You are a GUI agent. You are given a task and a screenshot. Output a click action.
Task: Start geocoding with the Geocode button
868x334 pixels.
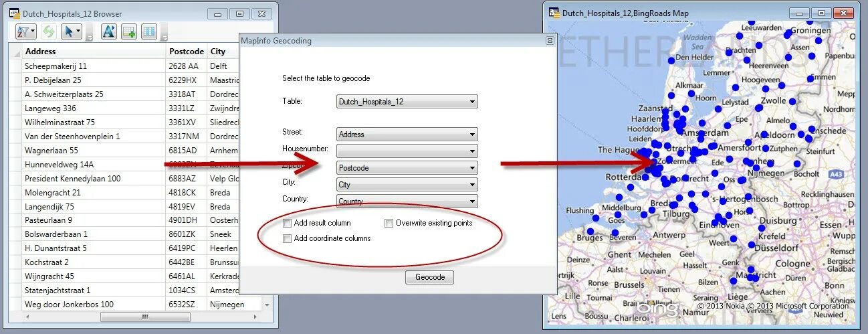tap(429, 277)
